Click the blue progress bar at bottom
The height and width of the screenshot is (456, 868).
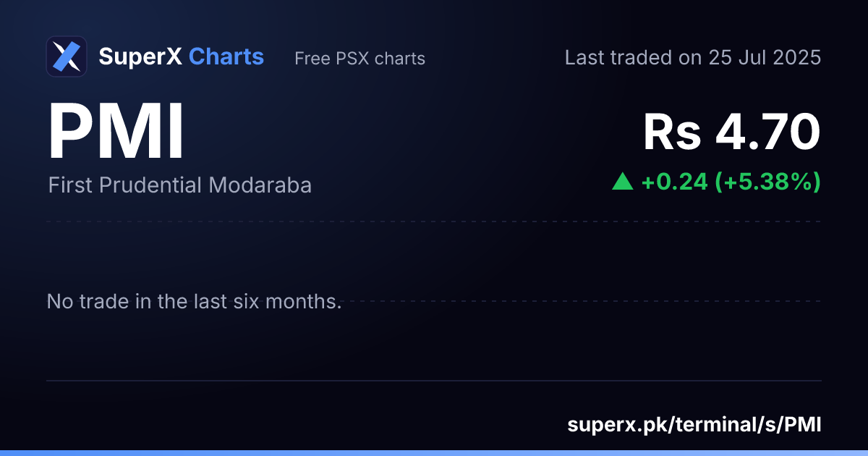point(434,453)
